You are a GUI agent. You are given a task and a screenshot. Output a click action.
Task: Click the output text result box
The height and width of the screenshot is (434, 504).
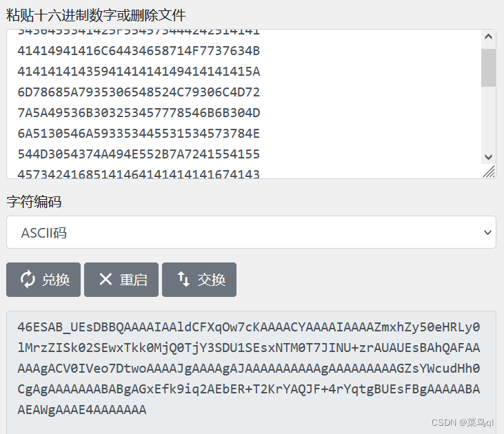point(251,372)
